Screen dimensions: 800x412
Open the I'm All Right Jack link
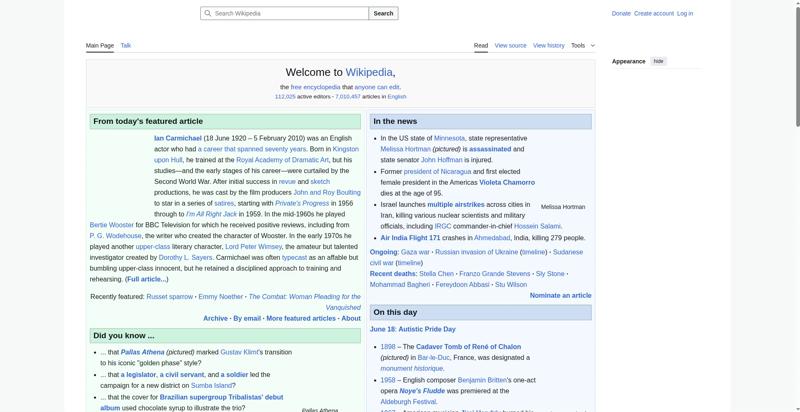pyautogui.click(x=211, y=214)
